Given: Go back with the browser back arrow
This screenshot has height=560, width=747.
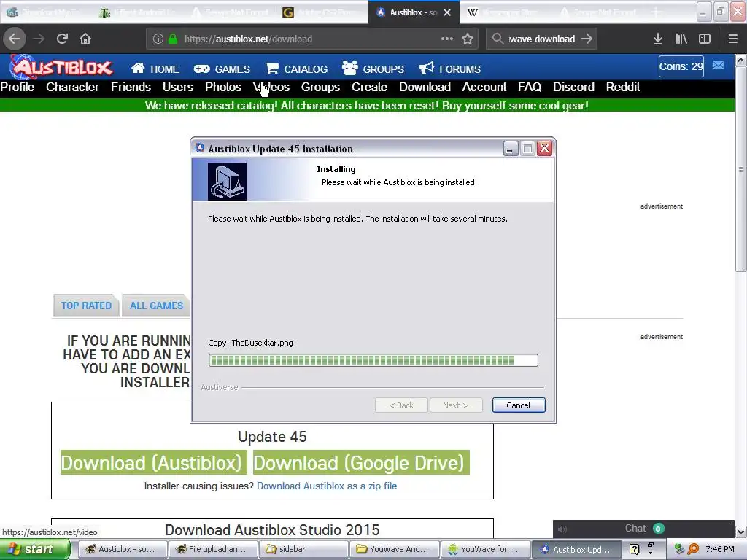Looking at the screenshot, I should point(15,39).
